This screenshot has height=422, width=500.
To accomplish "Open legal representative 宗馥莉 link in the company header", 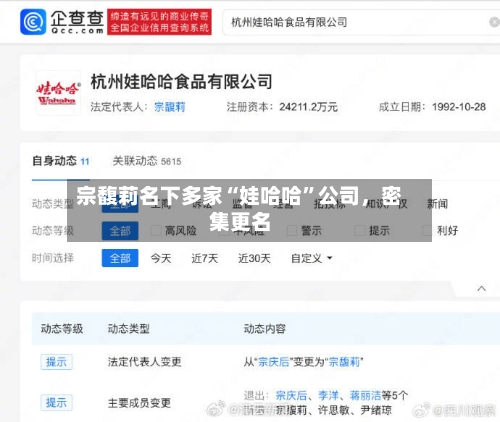I will pos(169,107).
